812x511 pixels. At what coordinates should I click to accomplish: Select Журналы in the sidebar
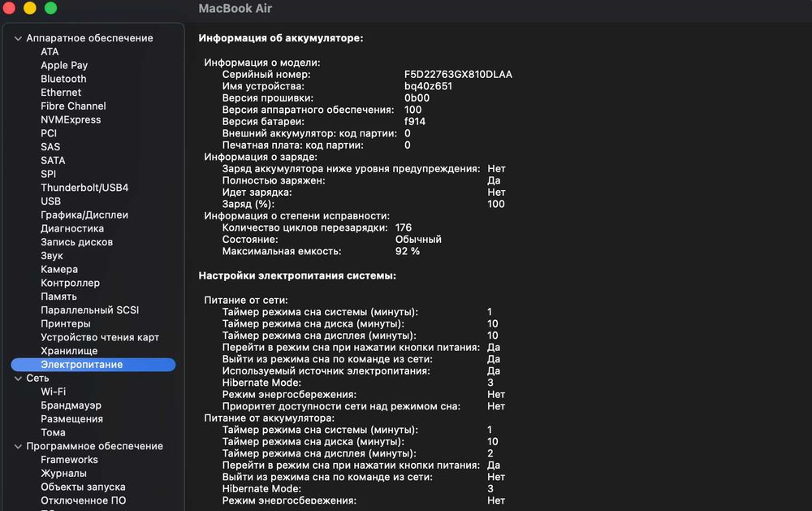click(63, 473)
